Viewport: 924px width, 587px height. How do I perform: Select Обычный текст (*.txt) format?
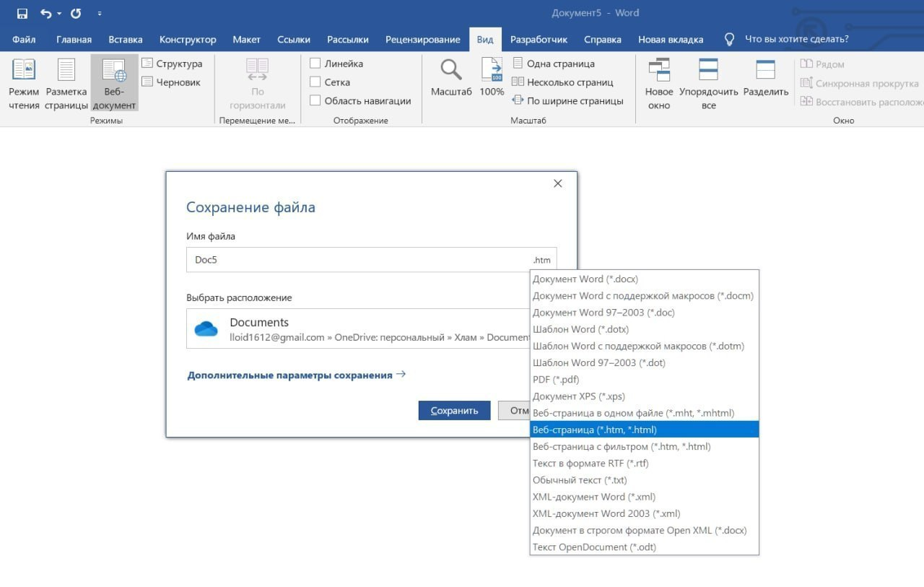tap(644, 480)
